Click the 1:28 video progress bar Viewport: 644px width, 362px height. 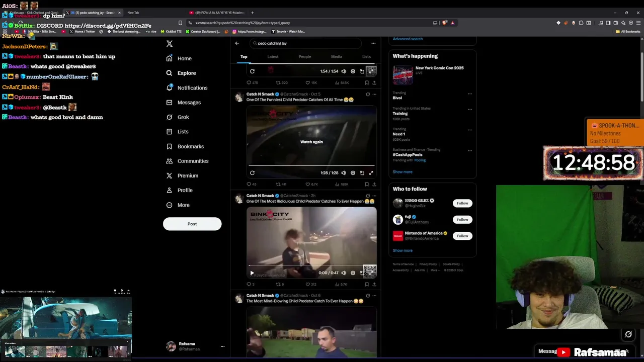(311, 165)
